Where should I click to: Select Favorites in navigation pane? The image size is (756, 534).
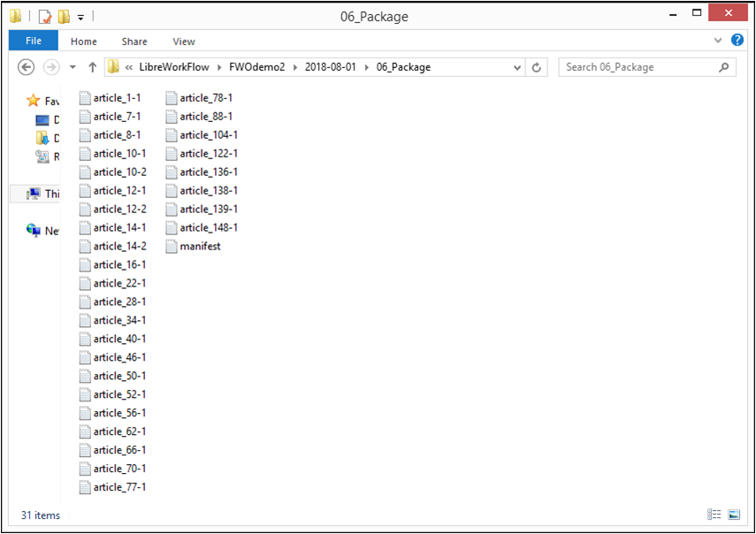coord(43,101)
